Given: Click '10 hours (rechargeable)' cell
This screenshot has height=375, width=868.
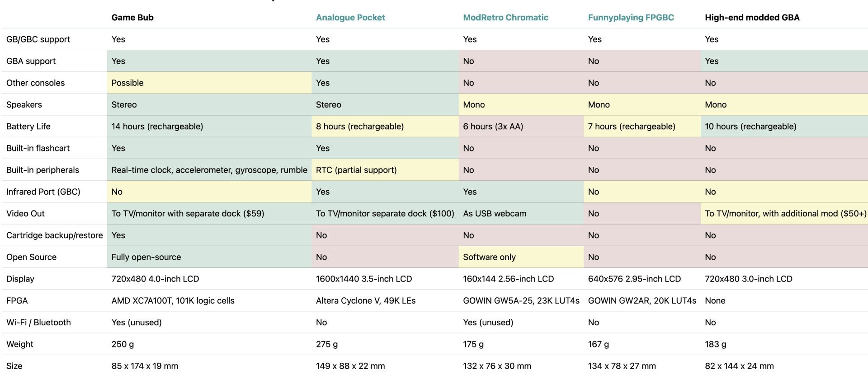Looking at the screenshot, I should click(784, 127).
